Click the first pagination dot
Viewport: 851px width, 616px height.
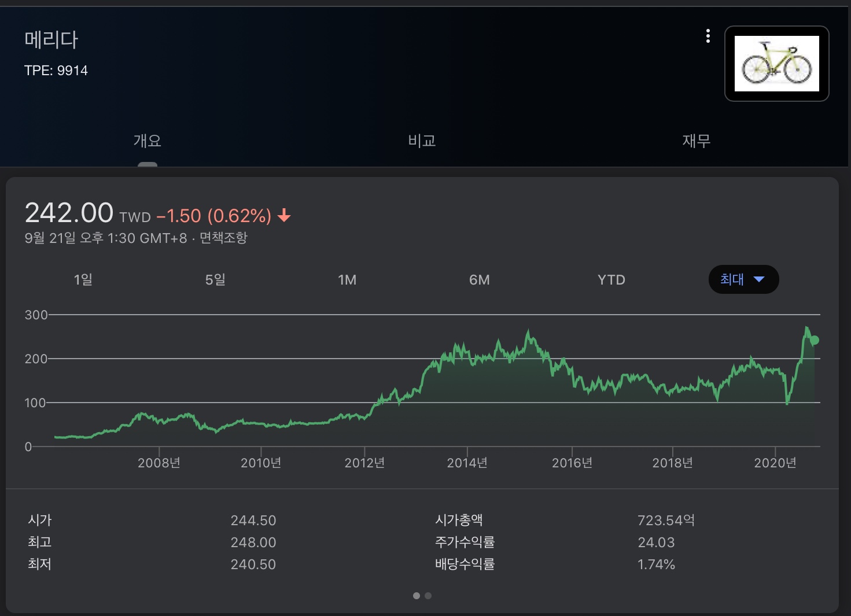pos(416,595)
